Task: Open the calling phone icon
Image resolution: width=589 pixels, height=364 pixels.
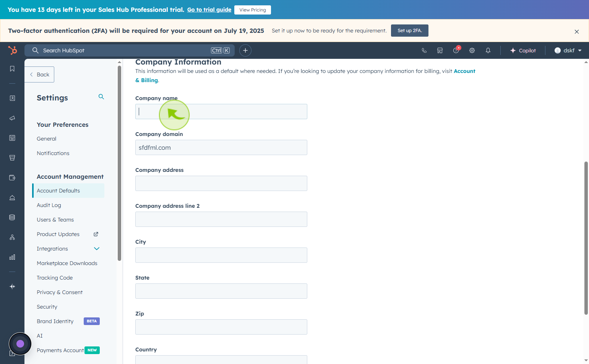Action: coord(424,50)
